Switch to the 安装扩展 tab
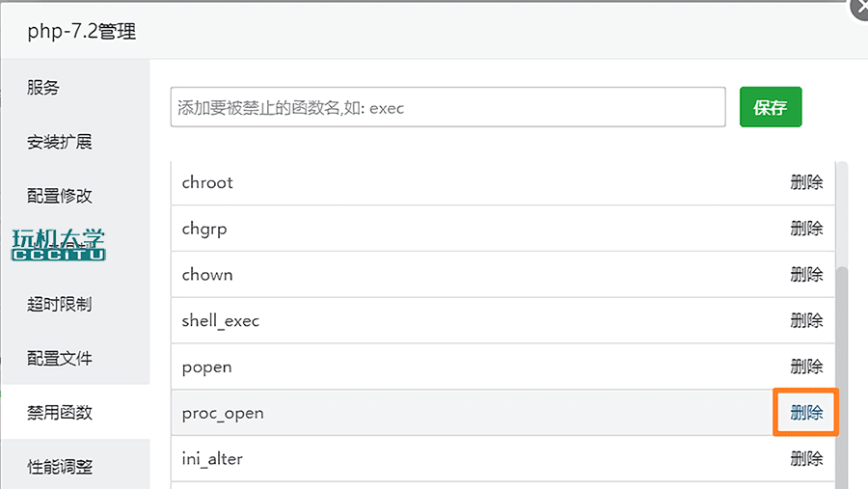The image size is (868, 489). click(x=60, y=142)
